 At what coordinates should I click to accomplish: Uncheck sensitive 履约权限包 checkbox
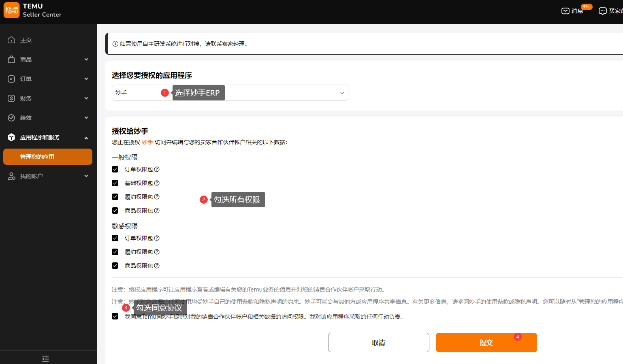[115, 252]
